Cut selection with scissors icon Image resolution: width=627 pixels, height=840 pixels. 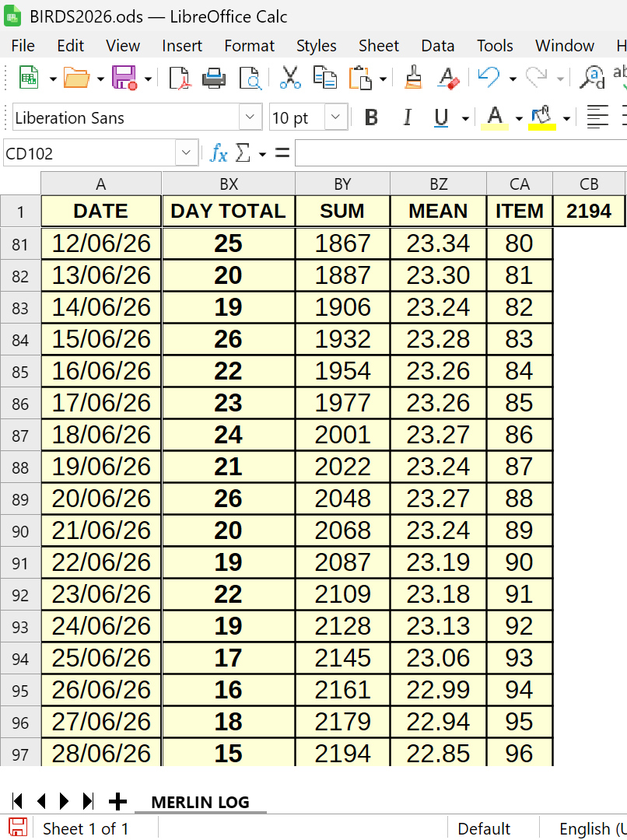coord(290,78)
